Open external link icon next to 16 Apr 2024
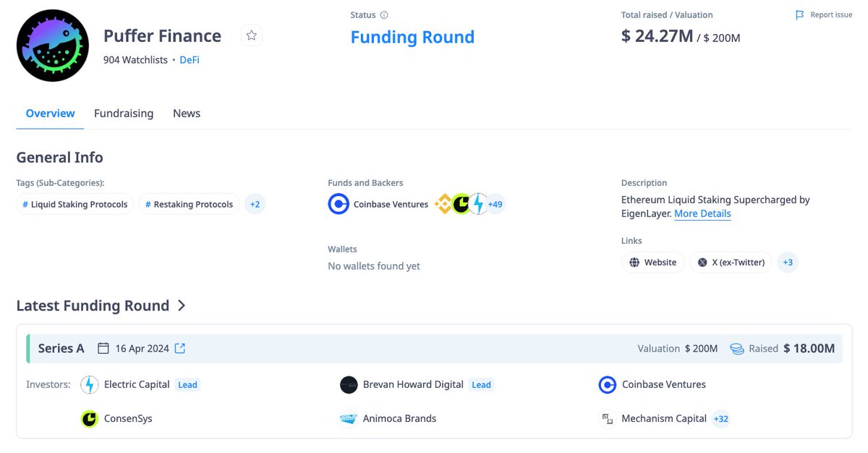This screenshot has width=868, height=453. coord(180,349)
